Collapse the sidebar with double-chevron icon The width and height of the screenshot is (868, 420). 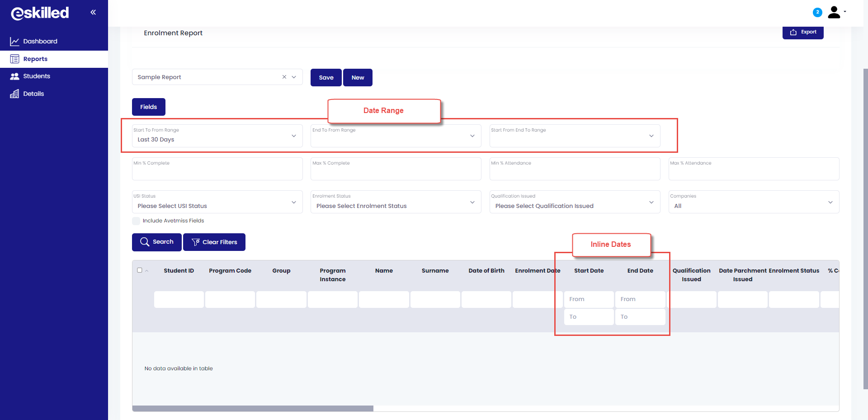coord(93,12)
